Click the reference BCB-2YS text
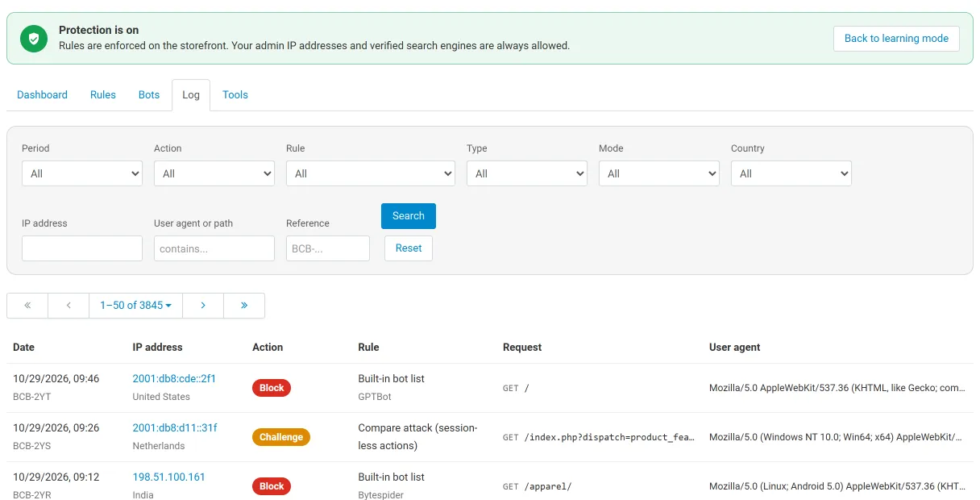The height and width of the screenshot is (500, 980). pyautogui.click(x=33, y=446)
